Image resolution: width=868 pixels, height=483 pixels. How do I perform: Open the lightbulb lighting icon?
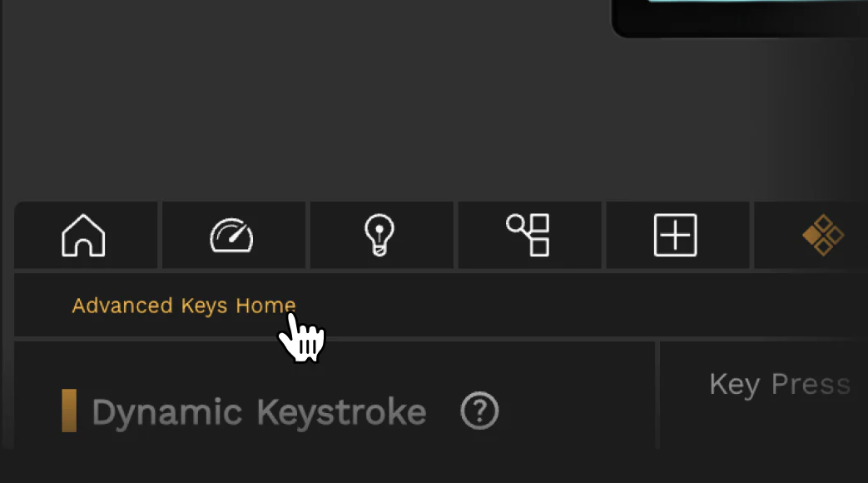(x=379, y=236)
